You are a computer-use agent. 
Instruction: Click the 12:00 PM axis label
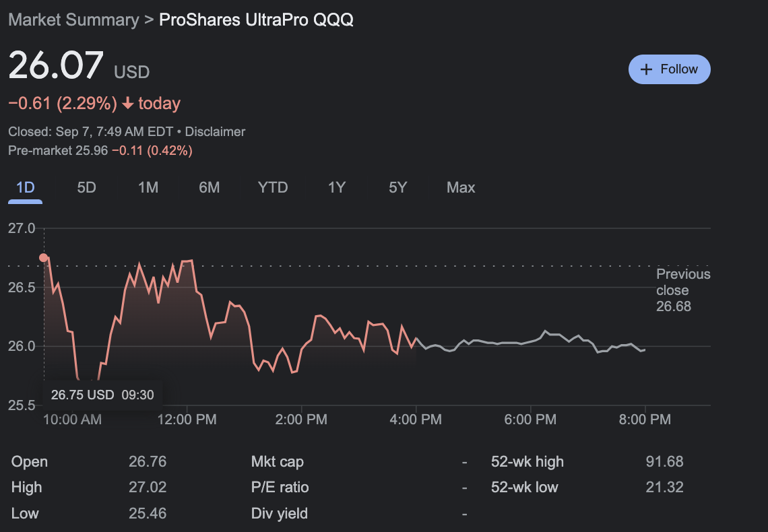(x=187, y=420)
